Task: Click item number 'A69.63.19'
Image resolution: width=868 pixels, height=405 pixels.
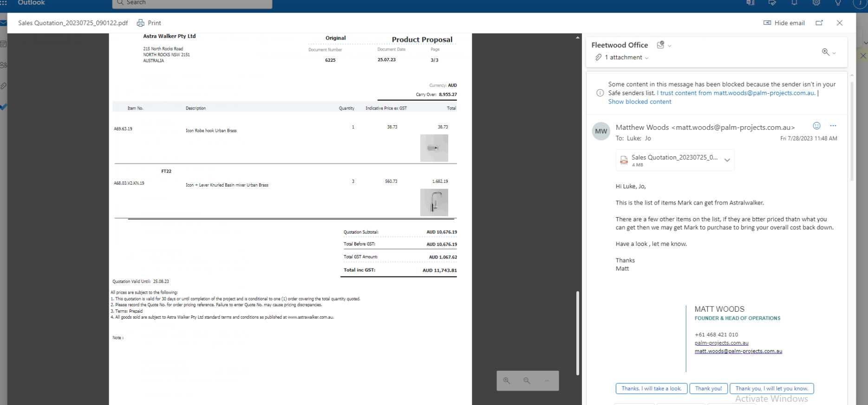Action: [x=123, y=129]
